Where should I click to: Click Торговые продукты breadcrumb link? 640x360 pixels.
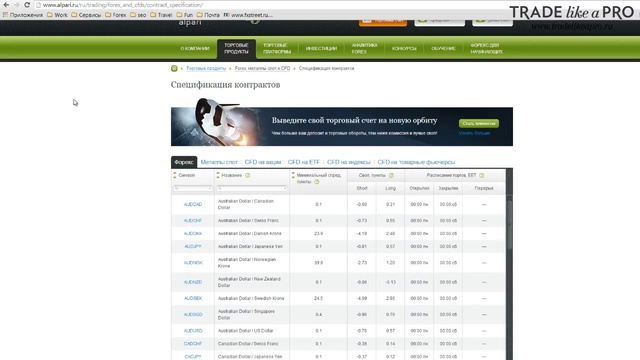coord(206,68)
